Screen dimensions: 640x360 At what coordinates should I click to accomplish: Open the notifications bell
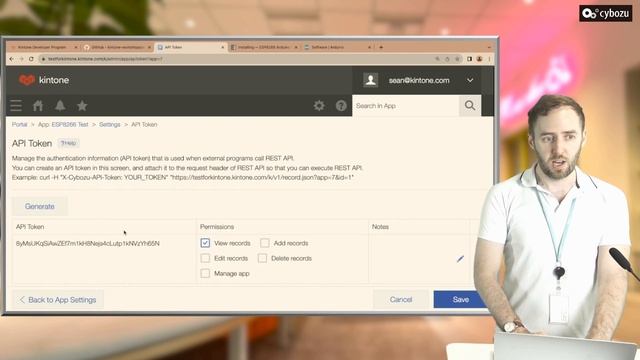(x=60, y=106)
